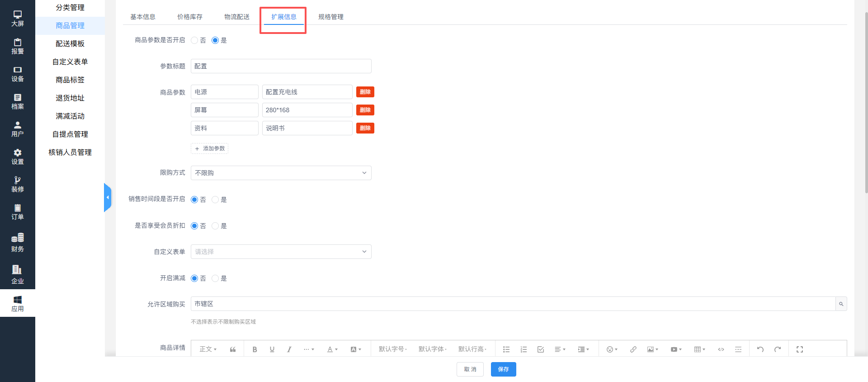Open the 报警 alarm sidebar icon
868x382 pixels.
tap(17, 46)
